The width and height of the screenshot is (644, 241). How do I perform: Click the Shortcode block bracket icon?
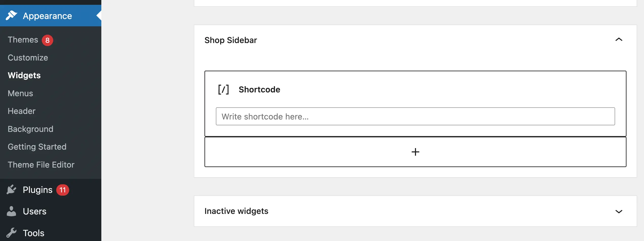[x=223, y=89]
